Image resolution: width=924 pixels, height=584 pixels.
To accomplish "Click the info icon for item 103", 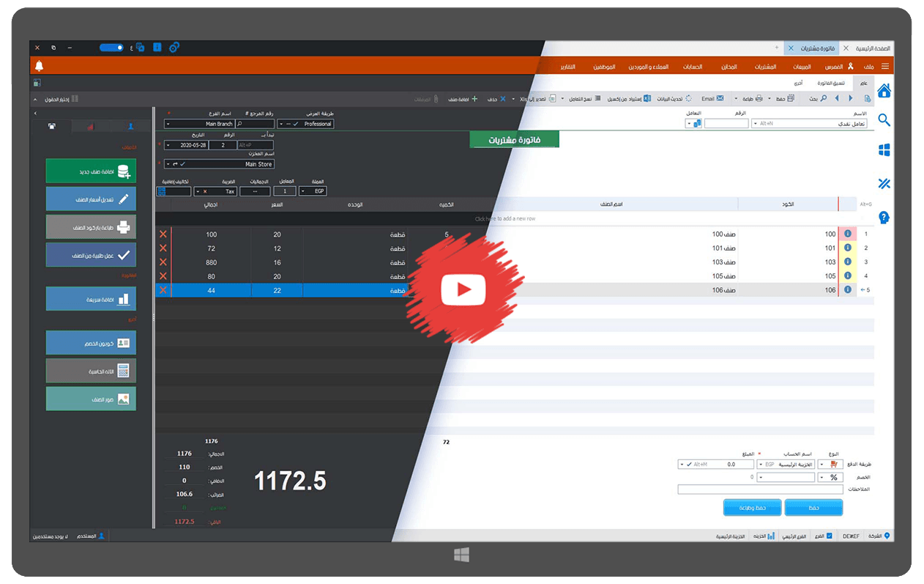I will (848, 262).
